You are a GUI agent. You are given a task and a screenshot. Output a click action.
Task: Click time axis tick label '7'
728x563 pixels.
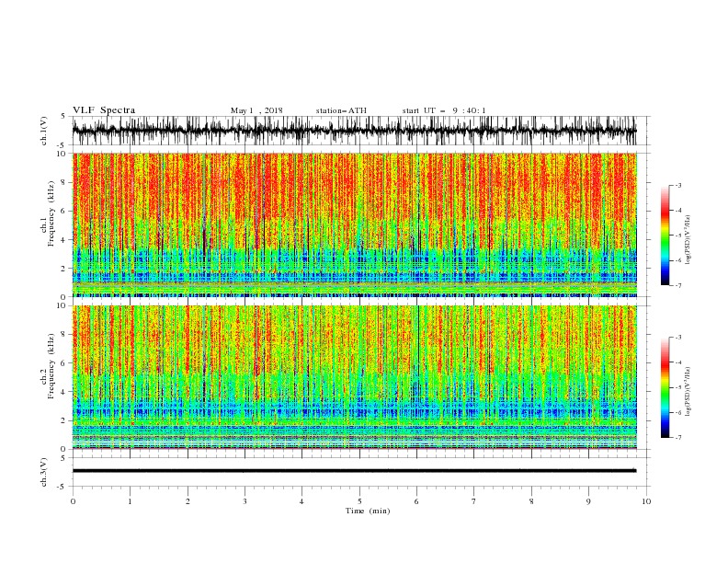click(474, 501)
